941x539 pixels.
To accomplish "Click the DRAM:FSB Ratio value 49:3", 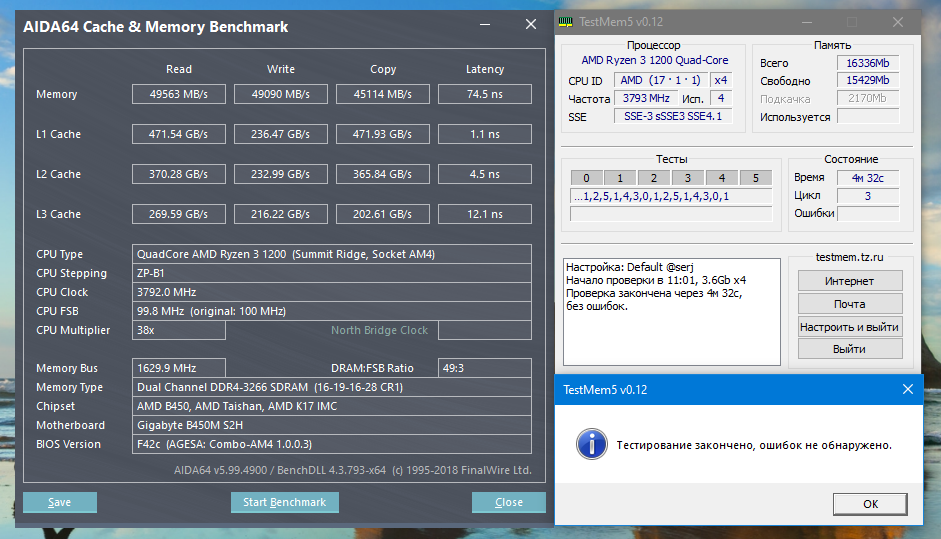I will [x=485, y=368].
